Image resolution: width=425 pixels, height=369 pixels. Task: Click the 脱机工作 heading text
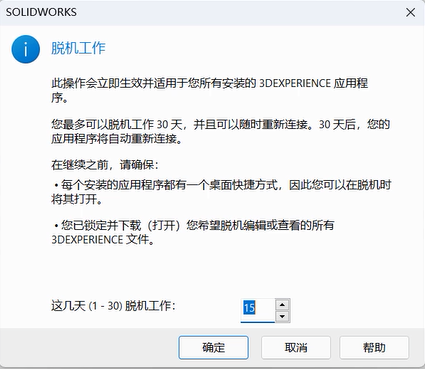click(78, 48)
